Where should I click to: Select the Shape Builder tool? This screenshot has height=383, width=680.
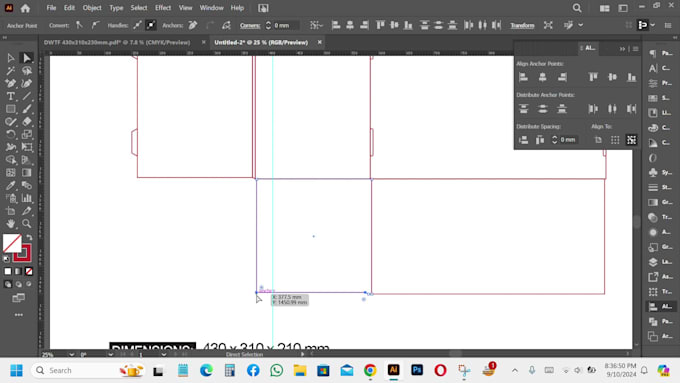click(11, 160)
